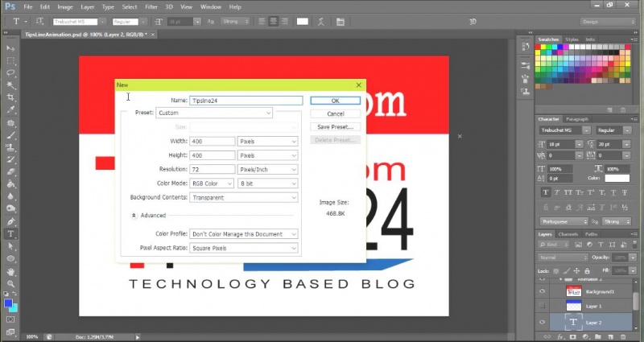This screenshot has width=644, height=342.
Task: Toggle All Caps in Character panel
Action: coord(568,192)
